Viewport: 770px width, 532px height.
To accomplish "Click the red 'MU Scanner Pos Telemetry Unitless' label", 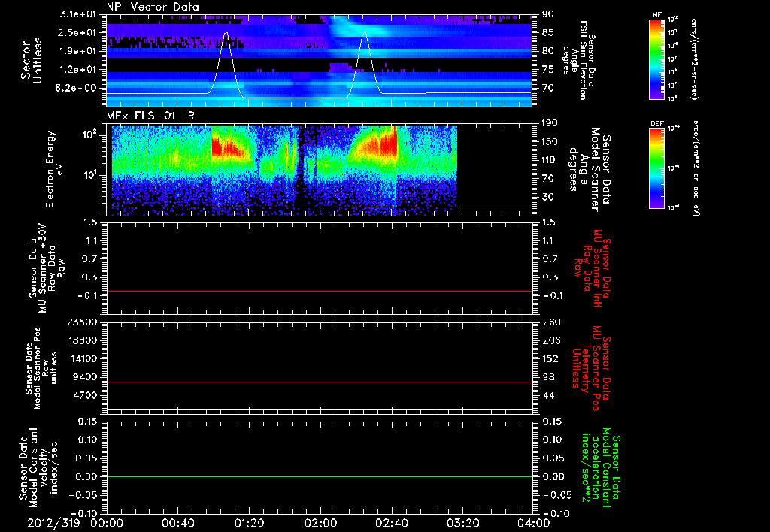I will click(x=591, y=368).
